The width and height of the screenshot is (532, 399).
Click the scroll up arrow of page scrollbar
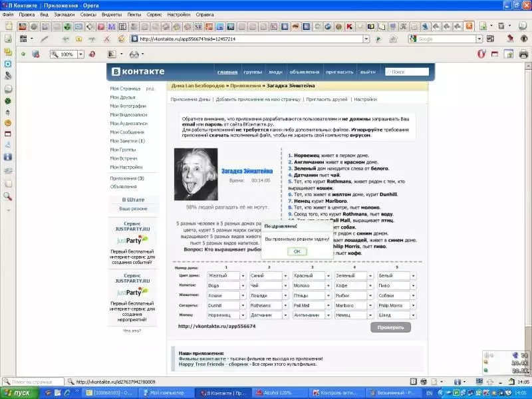529,66
